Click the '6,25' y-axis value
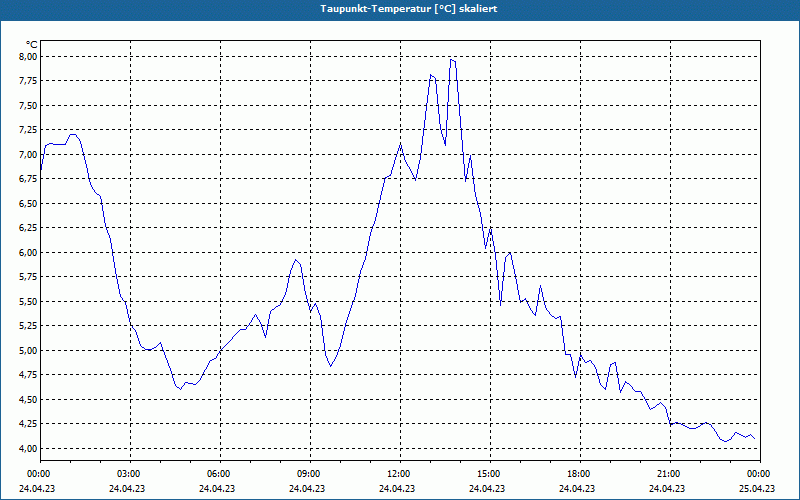Image resolution: width=800 pixels, height=500 pixels. pos(29,228)
